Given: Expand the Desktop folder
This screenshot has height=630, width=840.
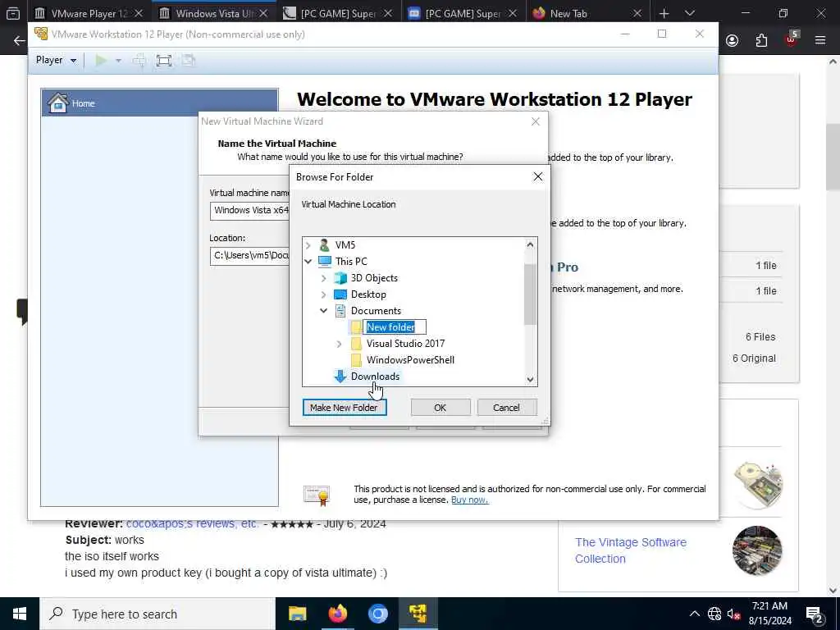Looking at the screenshot, I should click(323, 294).
